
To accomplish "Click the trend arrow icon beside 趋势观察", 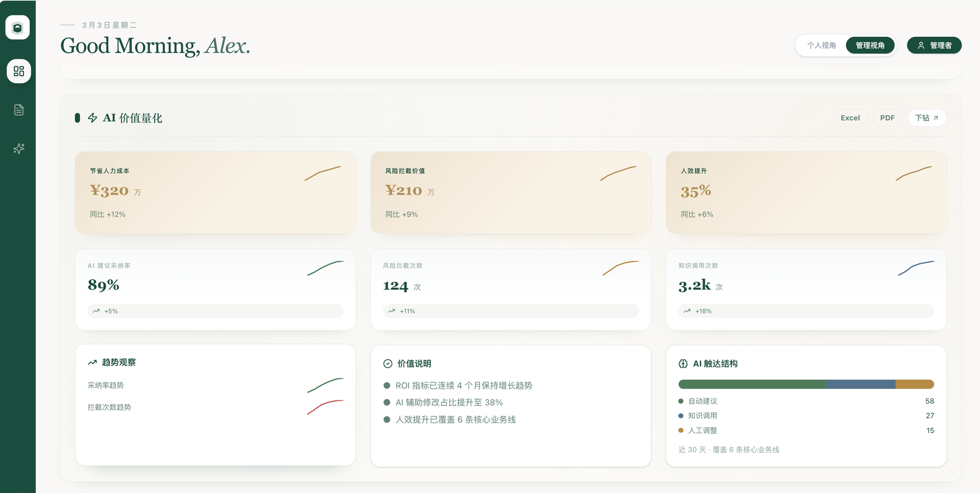I will tap(92, 362).
